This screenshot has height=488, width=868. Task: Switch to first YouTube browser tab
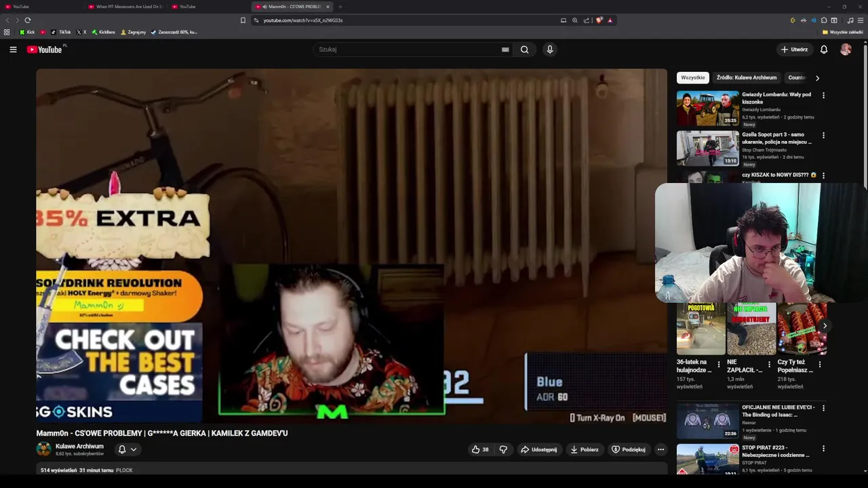tap(41, 7)
